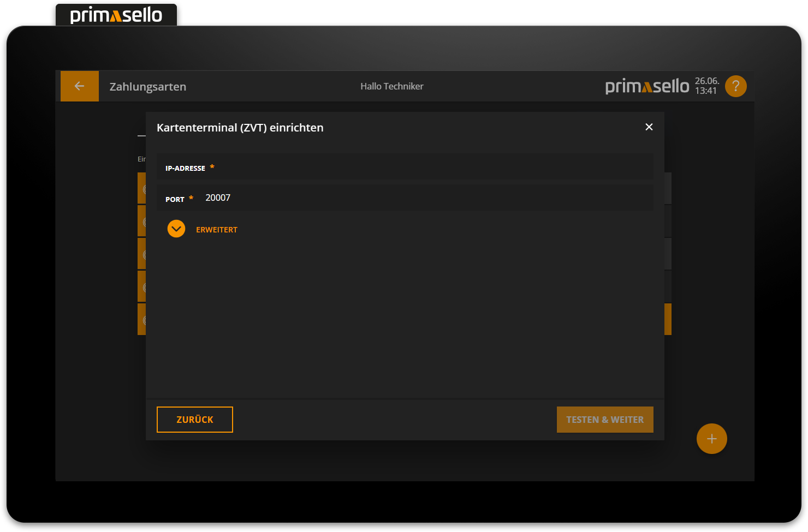The width and height of the screenshot is (808, 532).
Task: Click into the IP-Adresse input field
Action: [404, 166]
